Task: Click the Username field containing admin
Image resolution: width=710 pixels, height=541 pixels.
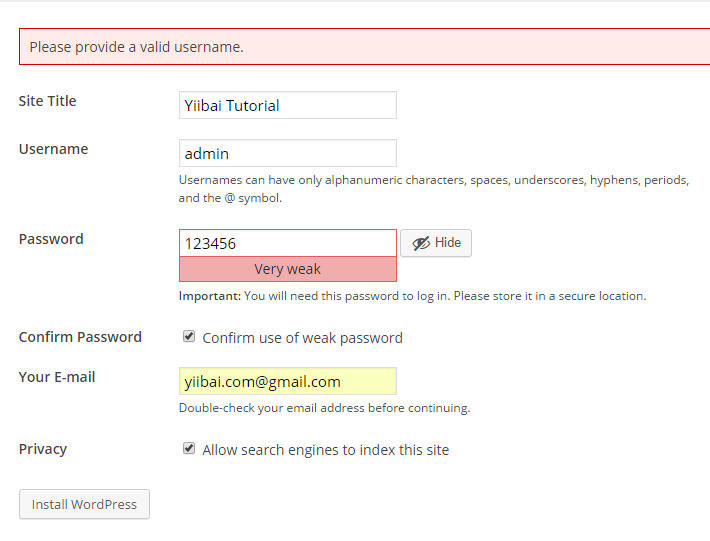Action: pos(287,153)
